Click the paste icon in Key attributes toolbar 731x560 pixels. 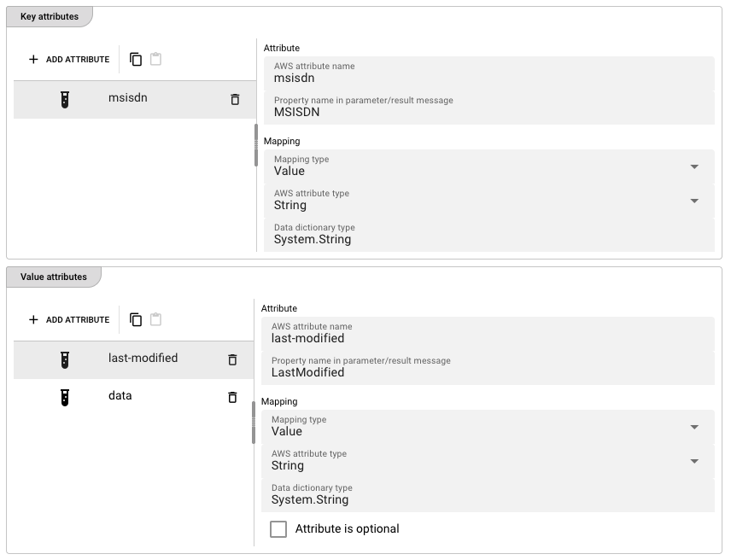(x=156, y=58)
